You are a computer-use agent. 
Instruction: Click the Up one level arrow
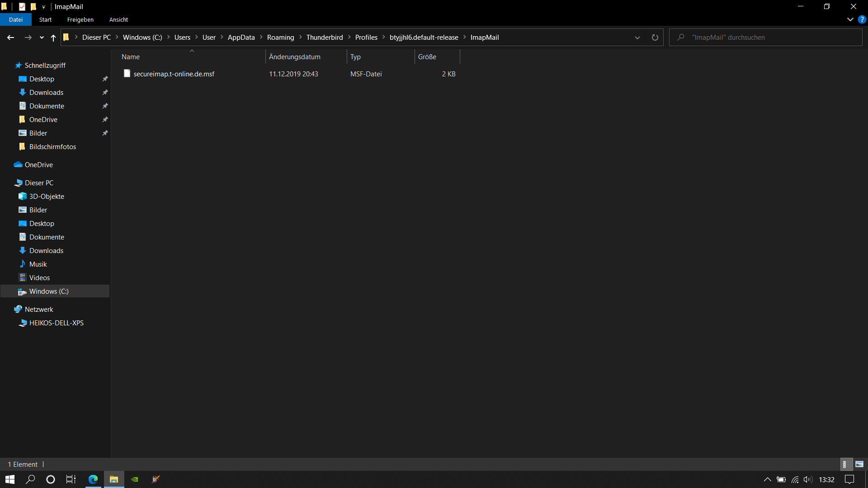click(53, 38)
